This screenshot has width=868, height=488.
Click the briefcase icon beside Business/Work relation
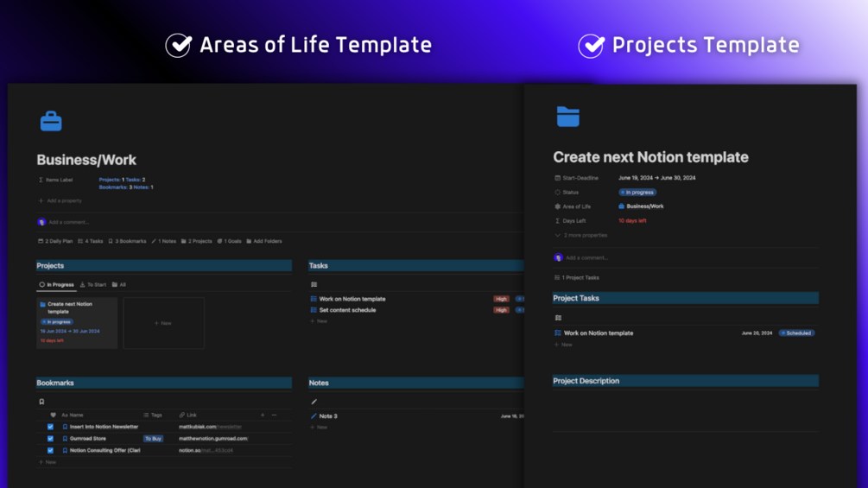621,206
